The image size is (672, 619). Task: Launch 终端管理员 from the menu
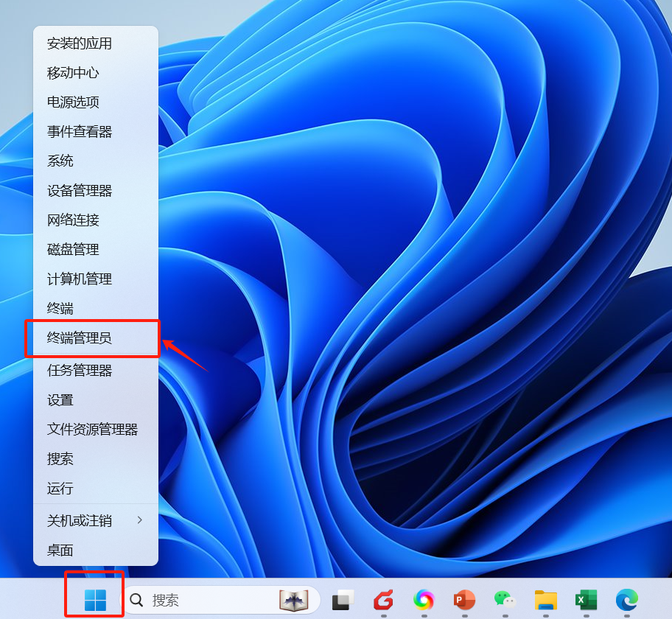pos(96,338)
